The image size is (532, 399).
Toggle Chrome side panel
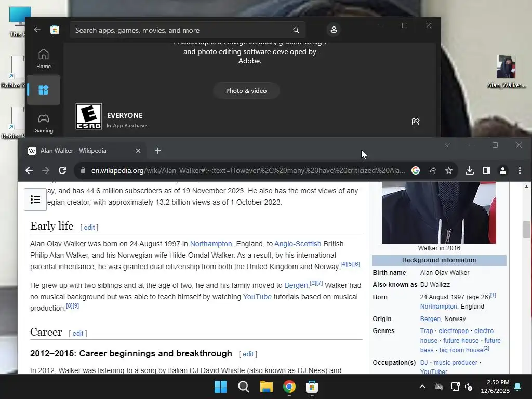[486, 170]
